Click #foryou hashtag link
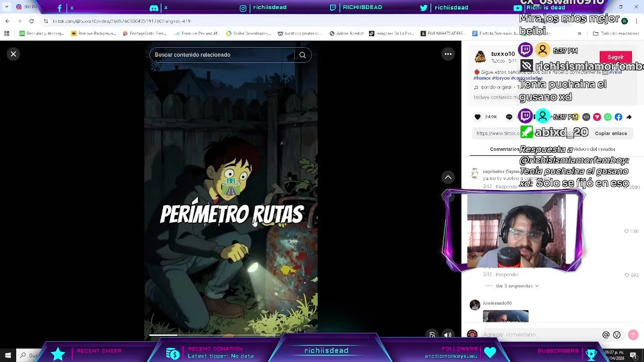 pyautogui.click(x=501, y=78)
